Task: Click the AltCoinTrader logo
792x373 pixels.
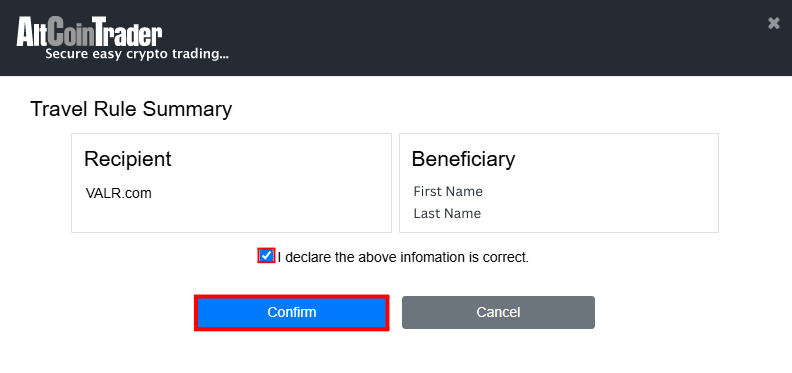Action: (122, 38)
